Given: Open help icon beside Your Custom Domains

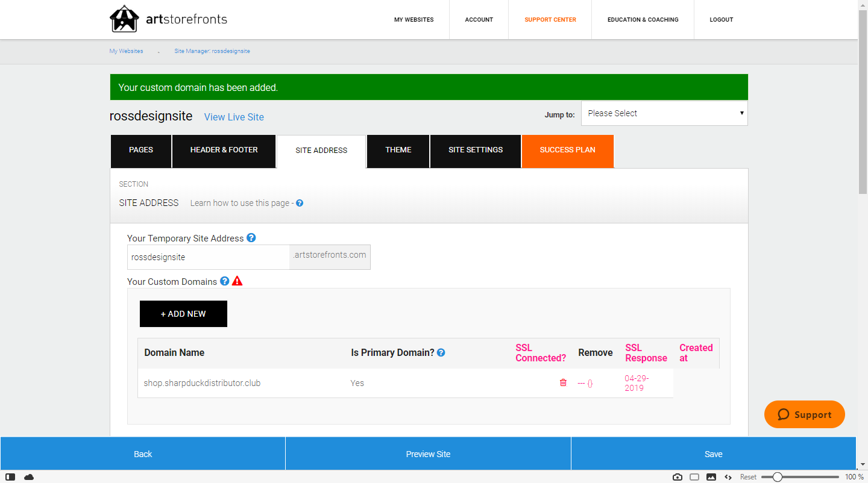Looking at the screenshot, I should click(x=225, y=281).
